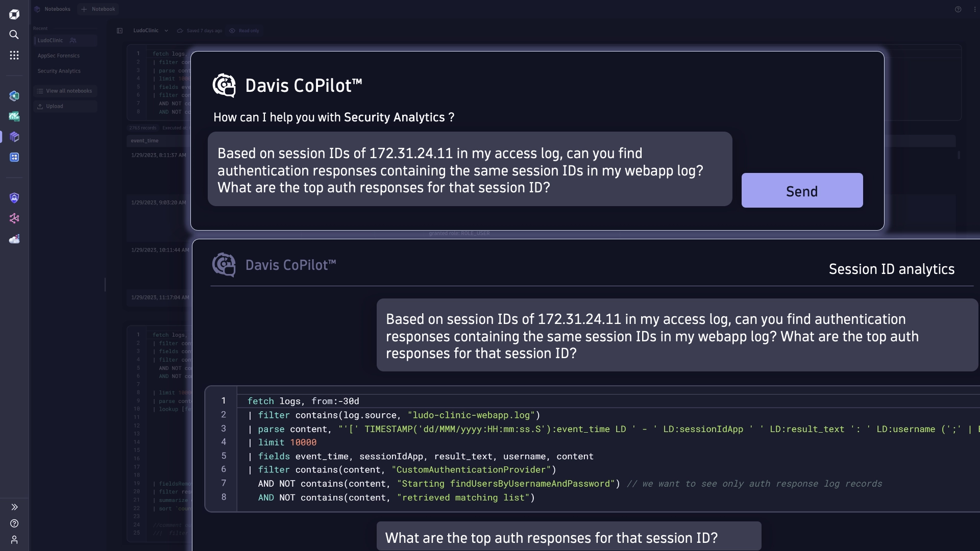Open the help icon in bottom sidebar
Image resolution: width=980 pixels, height=551 pixels.
[x=14, y=523]
